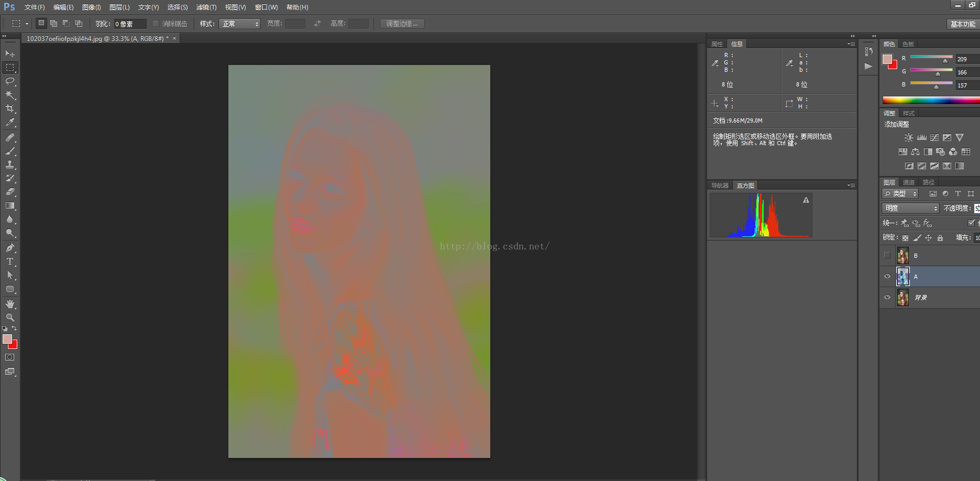Image resolution: width=980 pixels, height=481 pixels.
Task: Add a Color Balance adjustment
Action: pos(915,152)
